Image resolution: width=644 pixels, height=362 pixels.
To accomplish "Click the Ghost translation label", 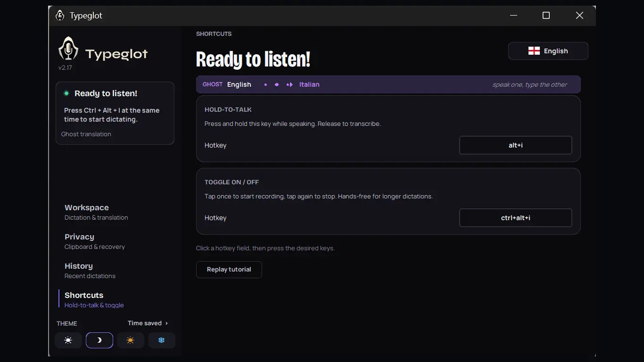I will coord(86,134).
